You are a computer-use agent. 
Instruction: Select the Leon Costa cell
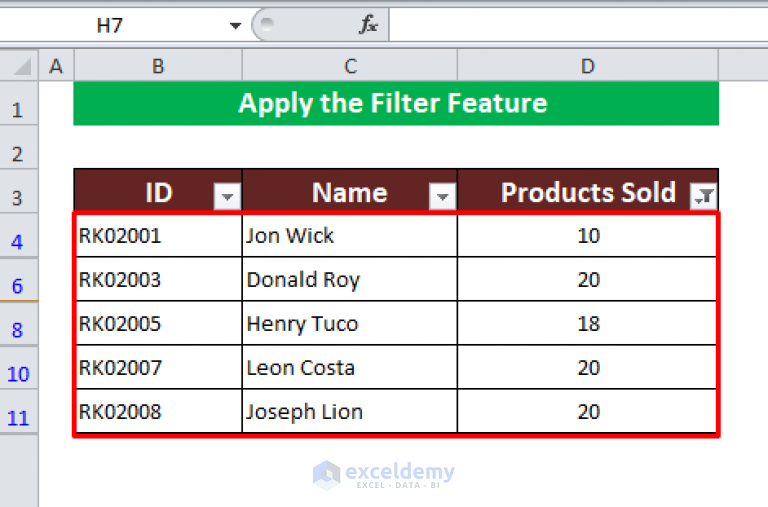(350, 367)
